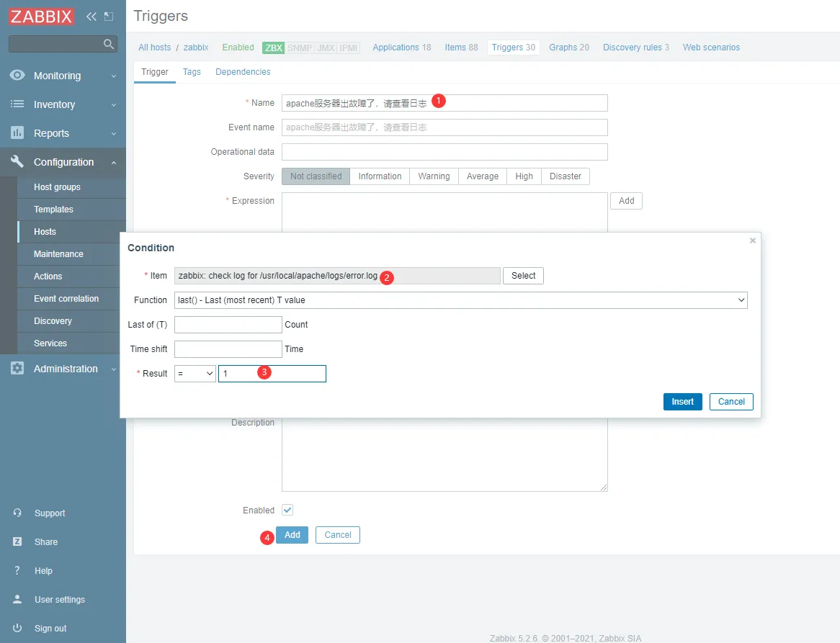Expand the Reports menu chevron
The height and width of the screenshot is (643, 840).
tap(114, 134)
